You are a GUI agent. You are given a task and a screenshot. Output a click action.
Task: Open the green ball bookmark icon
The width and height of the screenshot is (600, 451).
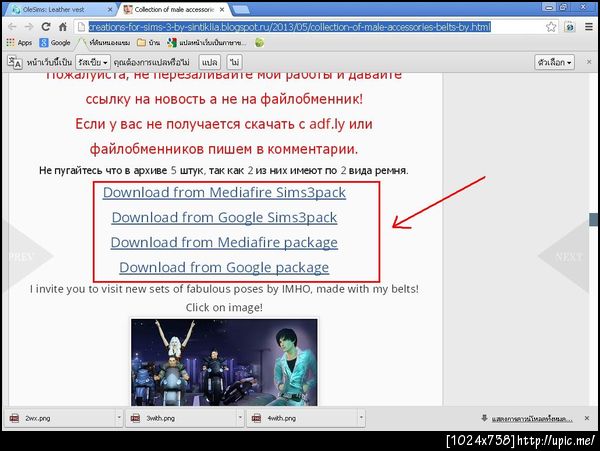tap(259, 43)
